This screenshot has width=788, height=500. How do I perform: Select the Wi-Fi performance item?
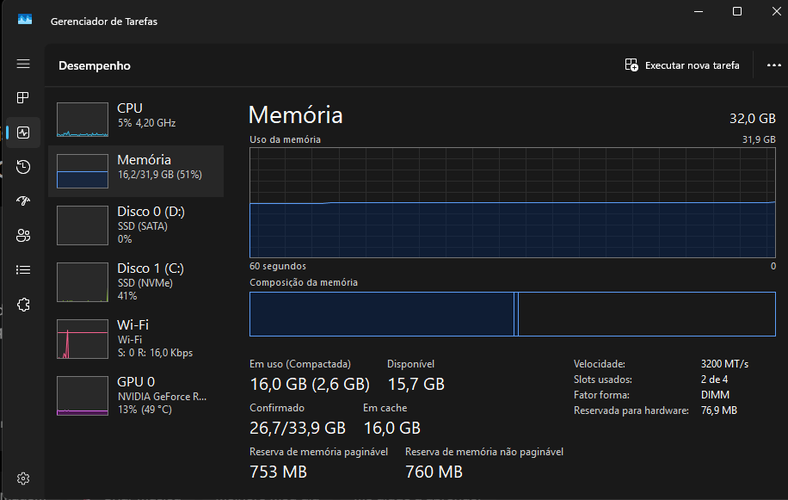point(136,339)
